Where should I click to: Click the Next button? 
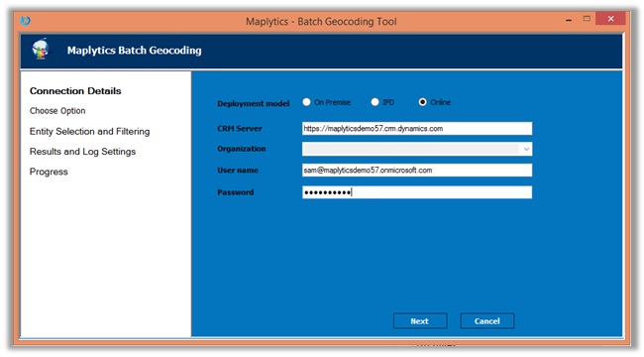click(420, 321)
